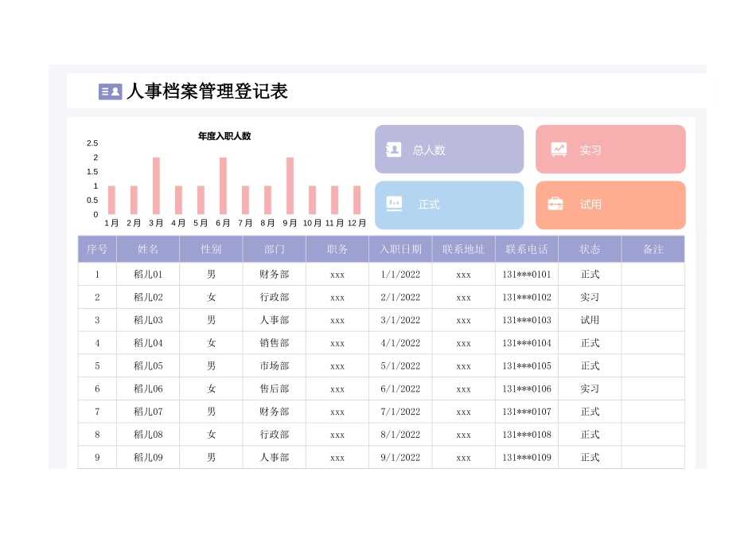756x535 pixels.
Task: Click the chart icon on the 实习 card
Action: (x=557, y=148)
